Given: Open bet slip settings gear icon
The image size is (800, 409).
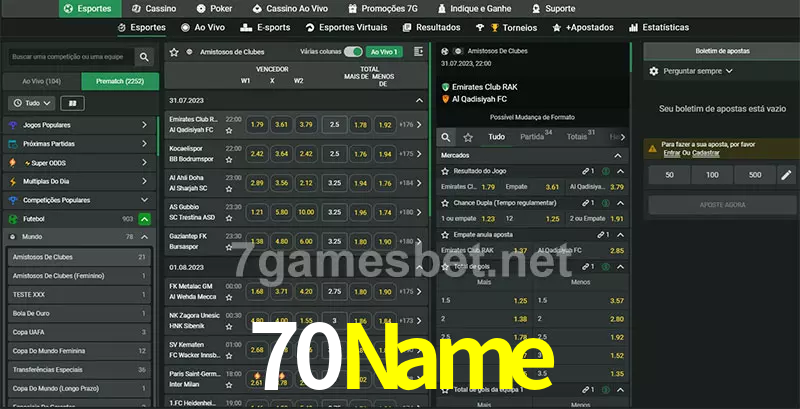Looking at the screenshot, I should (654, 71).
